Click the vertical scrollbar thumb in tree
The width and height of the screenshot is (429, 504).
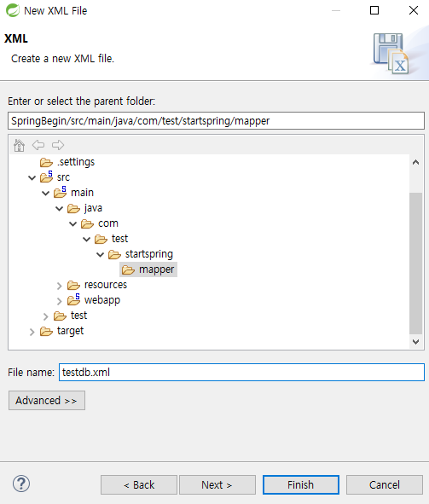(x=416, y=264)
